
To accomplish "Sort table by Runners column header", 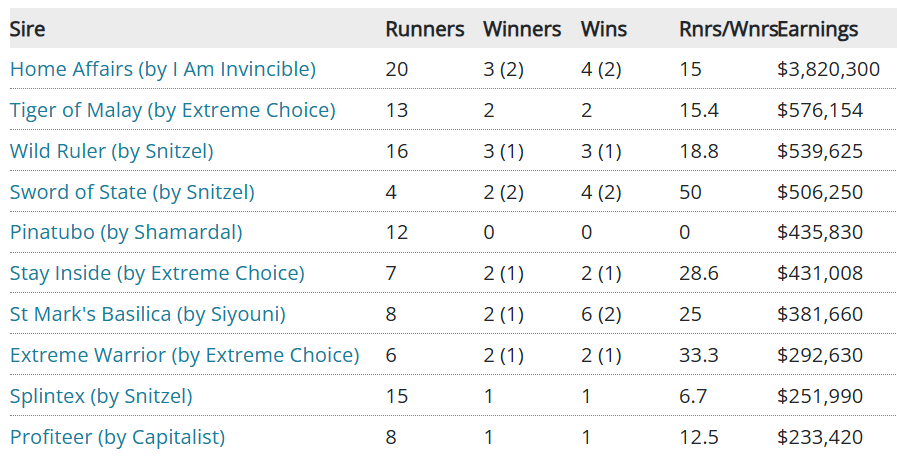I will pos(424,29).
